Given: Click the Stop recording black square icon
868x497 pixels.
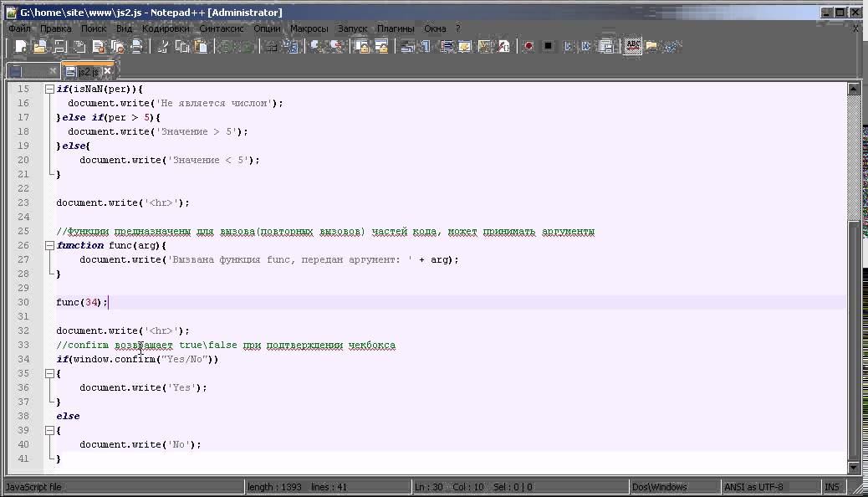Looking at the screenshot, I should click(548, 47).
